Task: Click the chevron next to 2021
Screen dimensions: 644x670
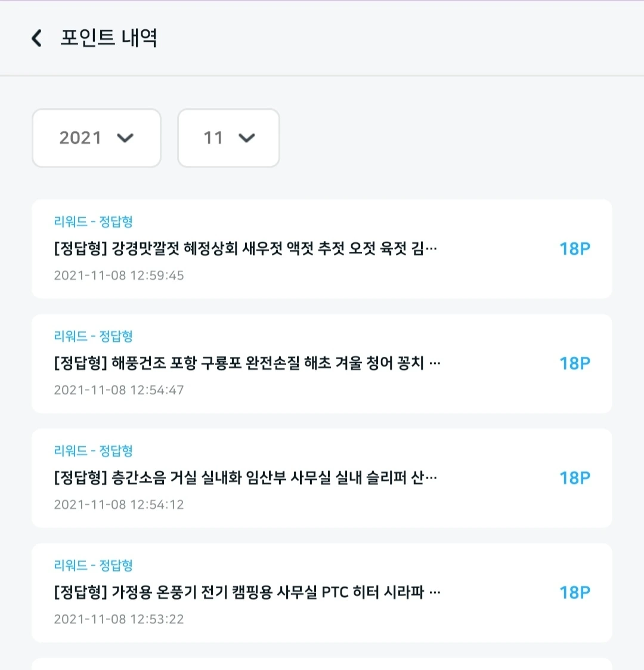Action: pyautogui.click(x=125, y=138)
